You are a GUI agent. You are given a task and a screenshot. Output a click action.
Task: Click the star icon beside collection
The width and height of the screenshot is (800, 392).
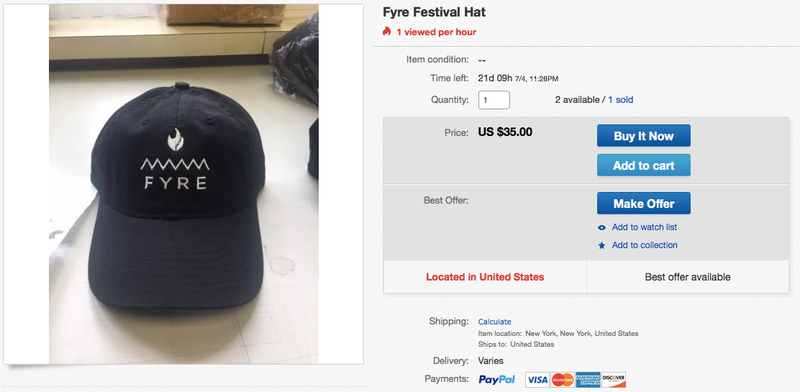click(x=602, y=246)
